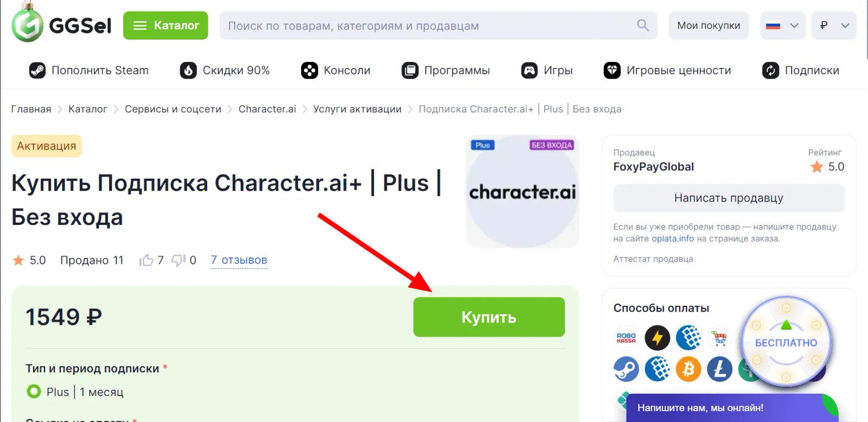
Task: Open the 7 отзывов reviews link
Action: tap(239, 260)
